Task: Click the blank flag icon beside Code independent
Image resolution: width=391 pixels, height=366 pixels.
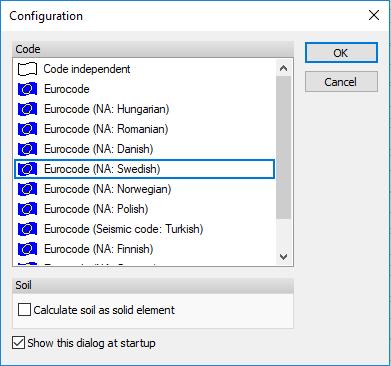Action: pos(27,69)
